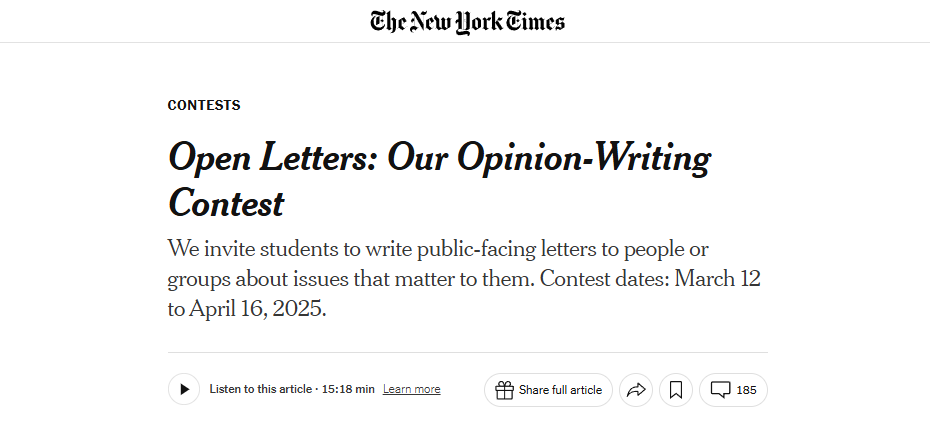Click the Opinion-Writing words in the headline
Image resolution: width=930 pixels, height=426 pixels.
(584, 158)
